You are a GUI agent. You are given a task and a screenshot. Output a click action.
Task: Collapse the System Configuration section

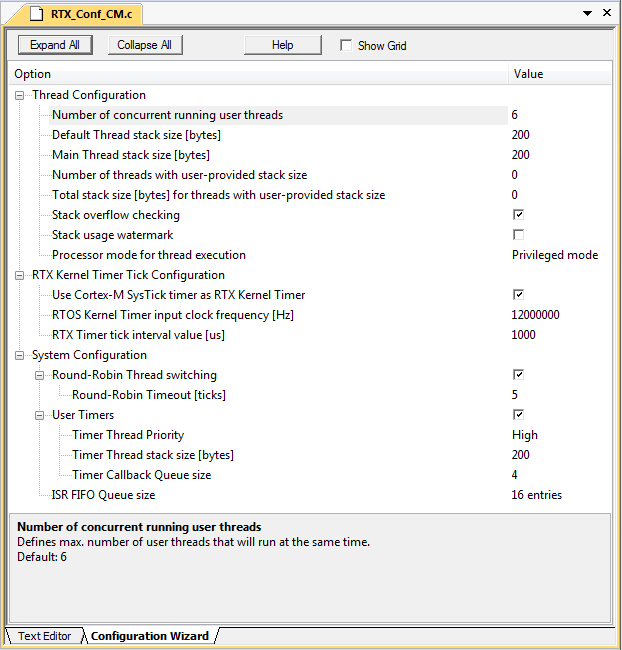coord(20,355)
